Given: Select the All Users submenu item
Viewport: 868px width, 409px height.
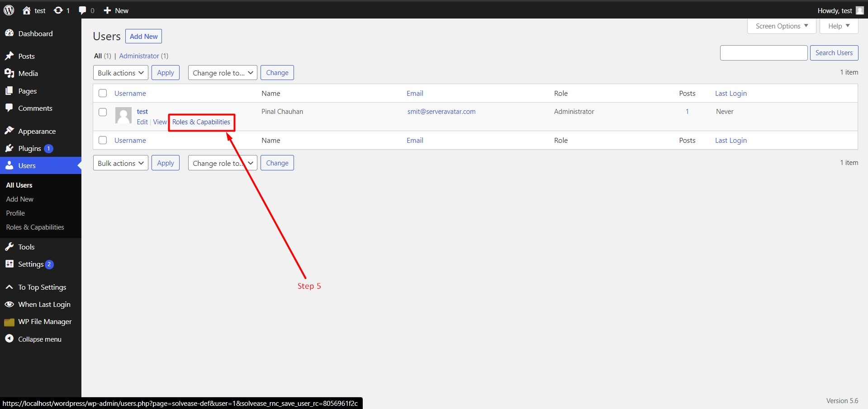Looking at the screenshot, I should (19, 185).
